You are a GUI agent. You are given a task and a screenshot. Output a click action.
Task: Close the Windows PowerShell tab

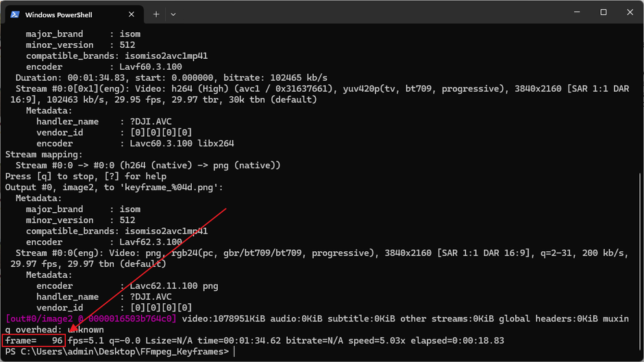pos(132,14)
